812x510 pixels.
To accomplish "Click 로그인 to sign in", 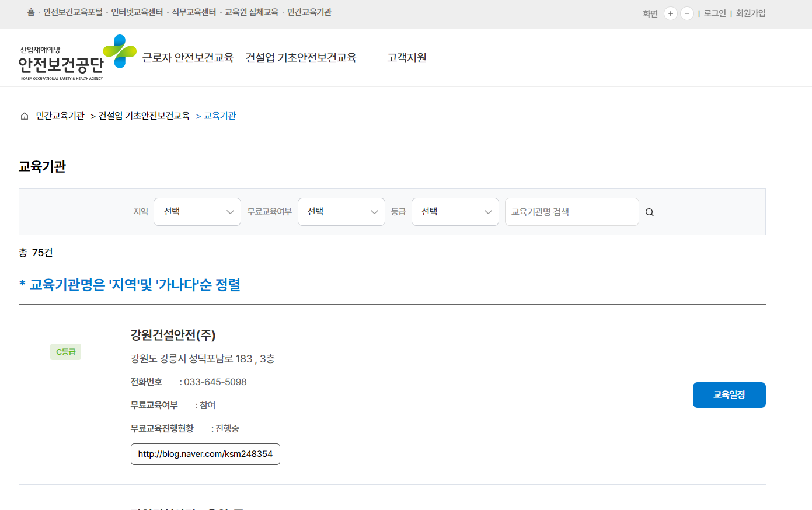I will pos(715,13).
